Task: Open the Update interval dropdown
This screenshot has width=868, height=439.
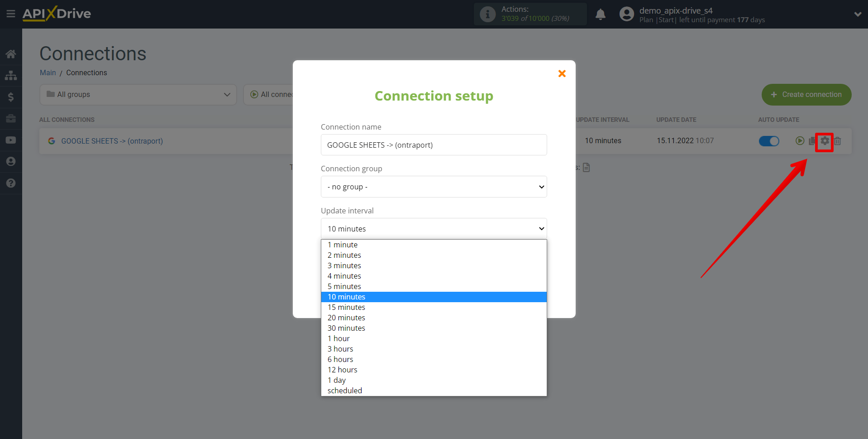Action: coord(434,229)
